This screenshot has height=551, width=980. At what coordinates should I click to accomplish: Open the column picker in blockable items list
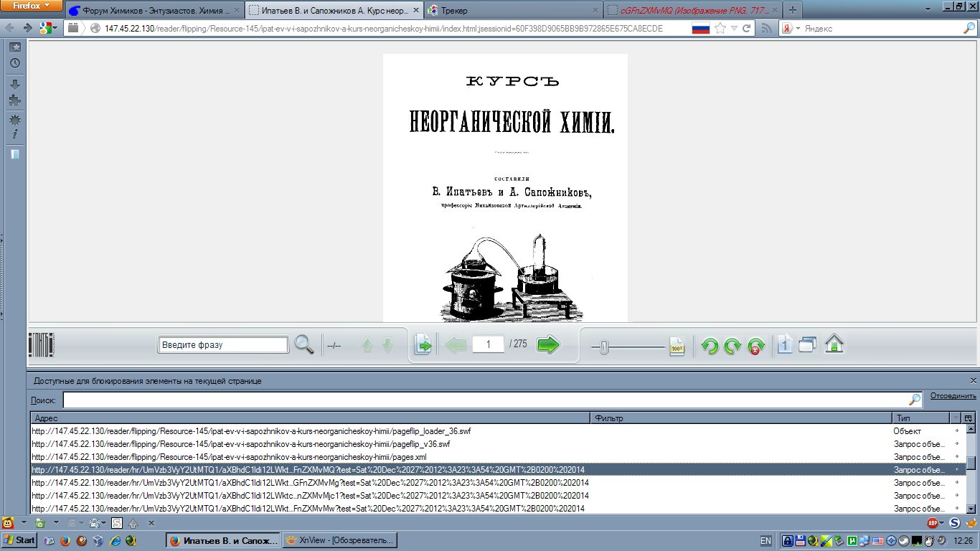tap(969, 418)
